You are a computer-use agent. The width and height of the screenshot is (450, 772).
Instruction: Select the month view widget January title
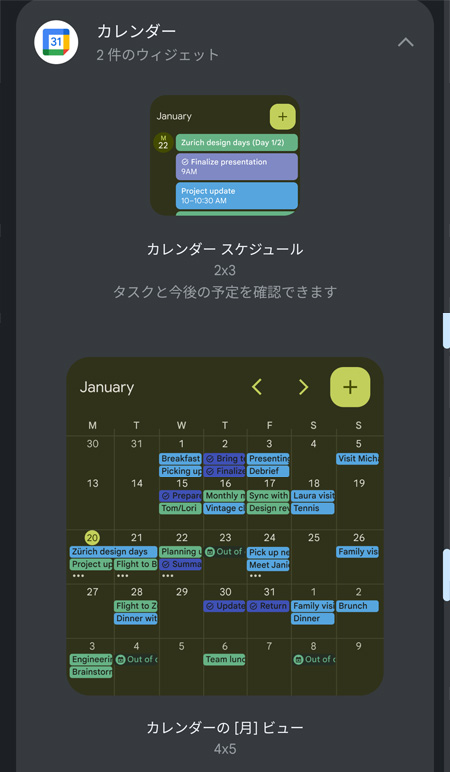(x=107, y=387)
